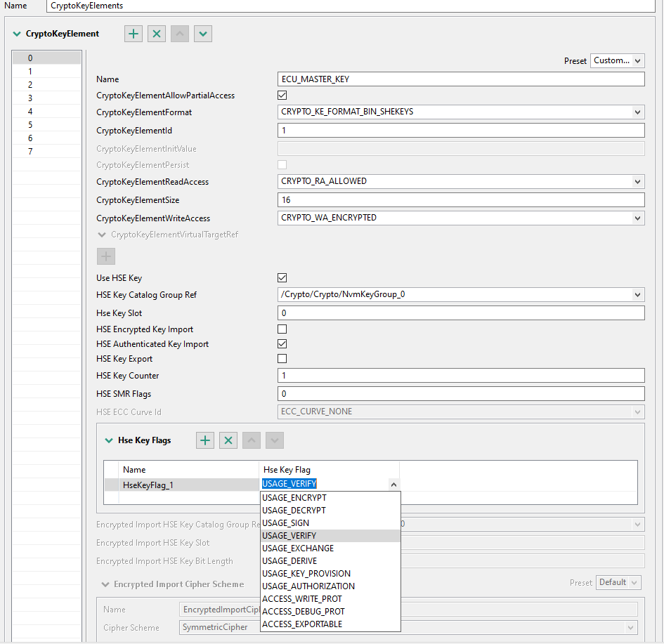The image size is (664, 644).
Task: Move the CryptoKeyElement up using the up-arrow icon
Action: pos(179,33)
